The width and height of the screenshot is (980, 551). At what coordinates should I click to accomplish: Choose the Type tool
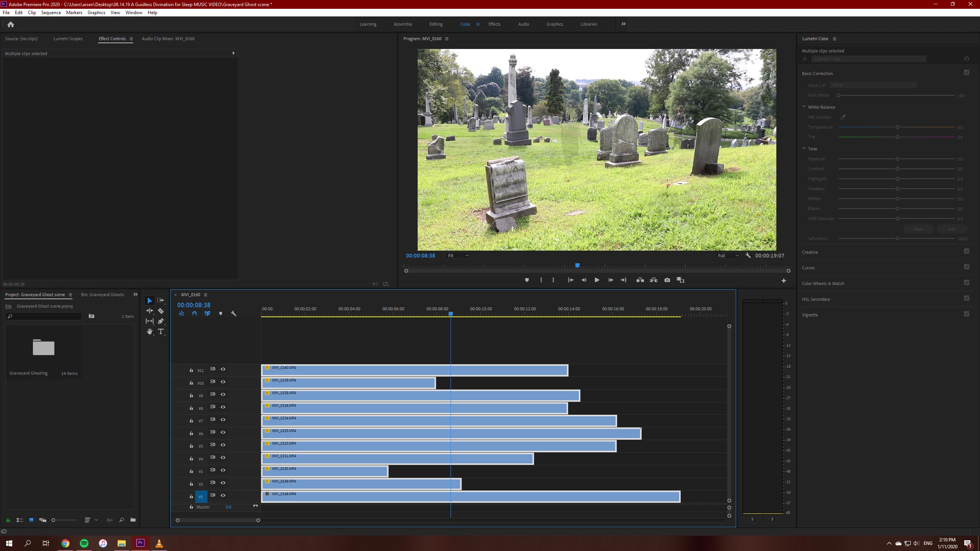coord(161,332)
